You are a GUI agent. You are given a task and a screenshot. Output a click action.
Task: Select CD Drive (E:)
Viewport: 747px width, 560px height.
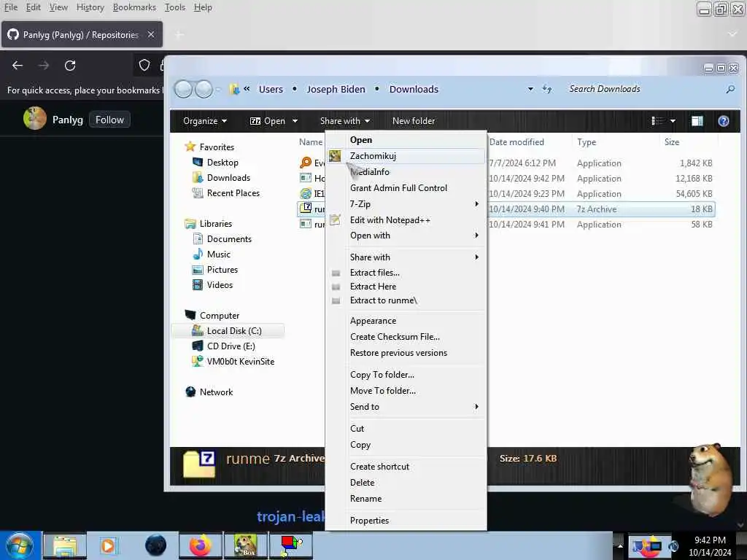click(x=231, y=346)
